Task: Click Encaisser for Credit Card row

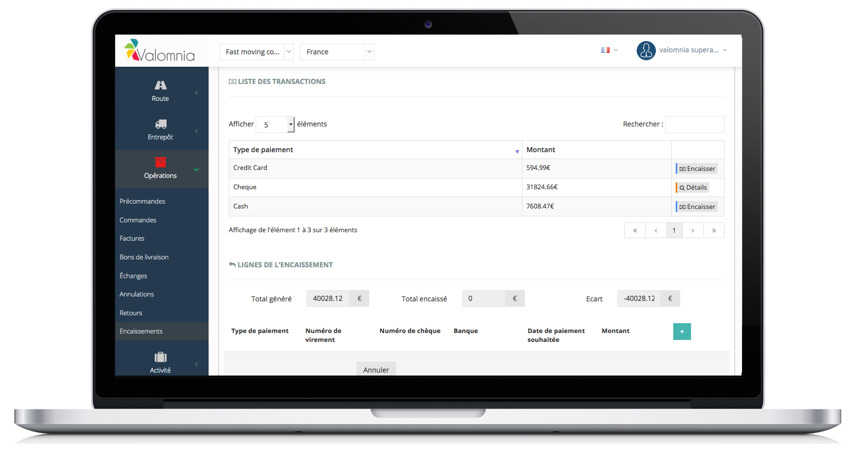Action: (x=697, y=168)
